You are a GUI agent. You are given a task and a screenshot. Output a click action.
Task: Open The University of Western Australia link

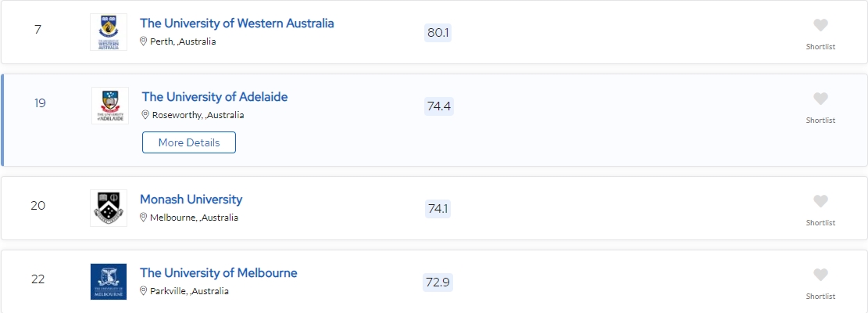(237, 23)
